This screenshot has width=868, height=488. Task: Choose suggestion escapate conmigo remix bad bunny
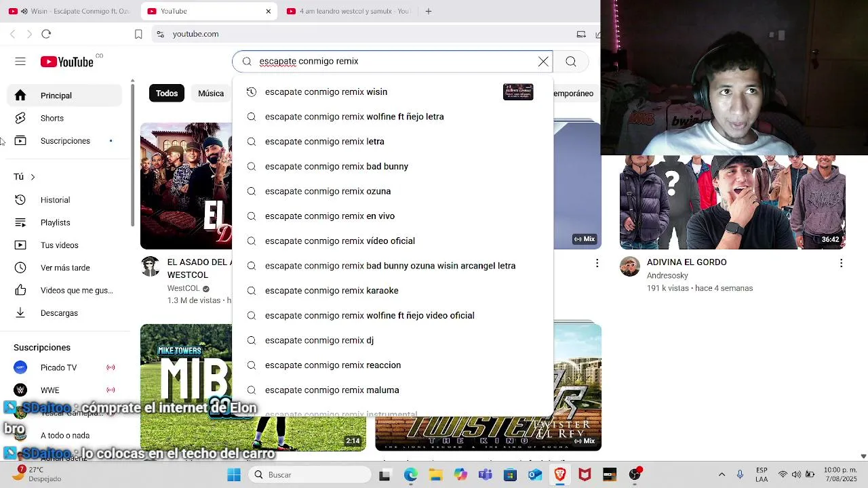coord(393,166)
